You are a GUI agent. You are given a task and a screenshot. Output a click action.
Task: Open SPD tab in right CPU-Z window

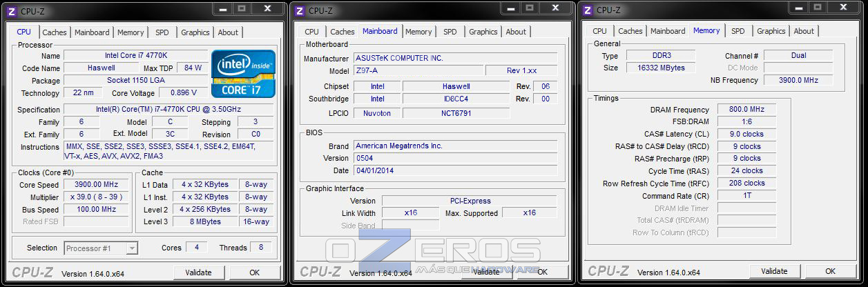738,31
